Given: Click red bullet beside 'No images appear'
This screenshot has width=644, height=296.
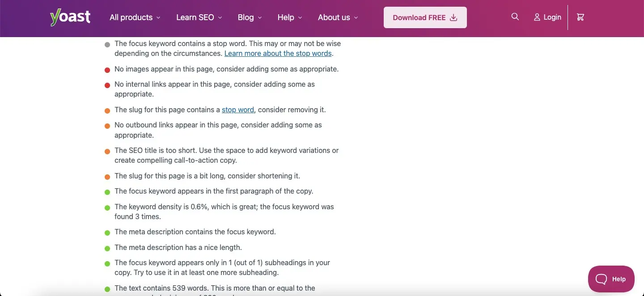Looking at the screenshot, I should 107,70.
